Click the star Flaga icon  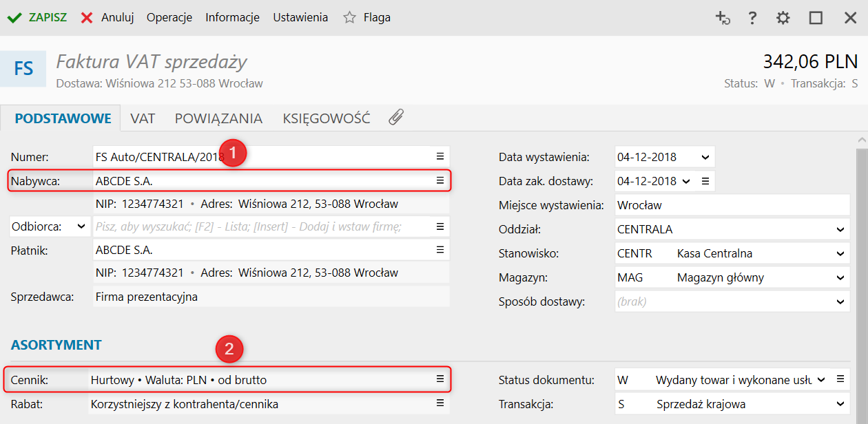350,18
